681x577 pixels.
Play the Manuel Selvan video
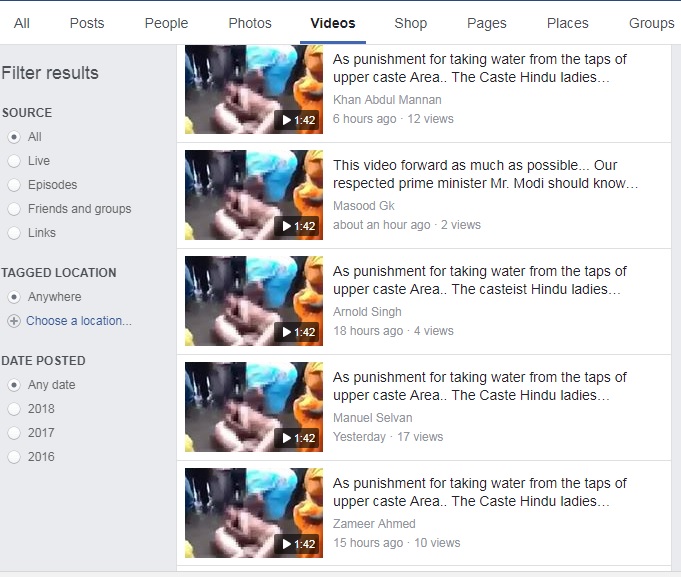[x=254, y=407]
